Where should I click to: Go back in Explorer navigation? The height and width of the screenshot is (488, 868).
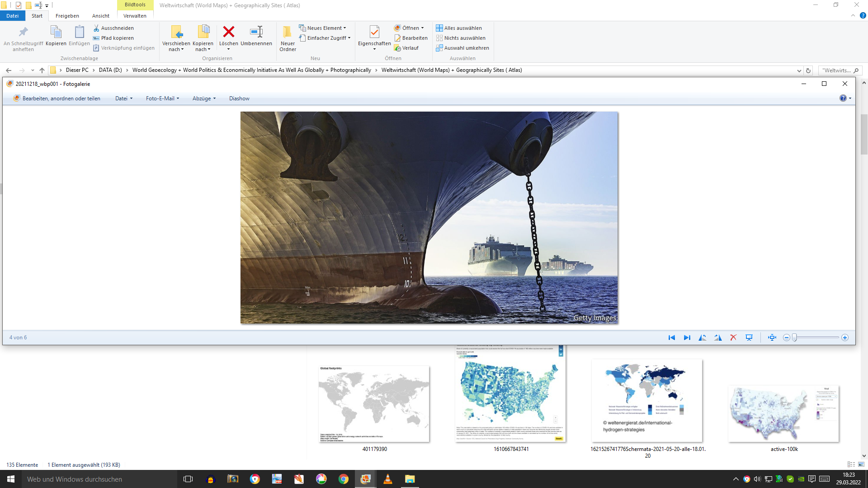9,70
